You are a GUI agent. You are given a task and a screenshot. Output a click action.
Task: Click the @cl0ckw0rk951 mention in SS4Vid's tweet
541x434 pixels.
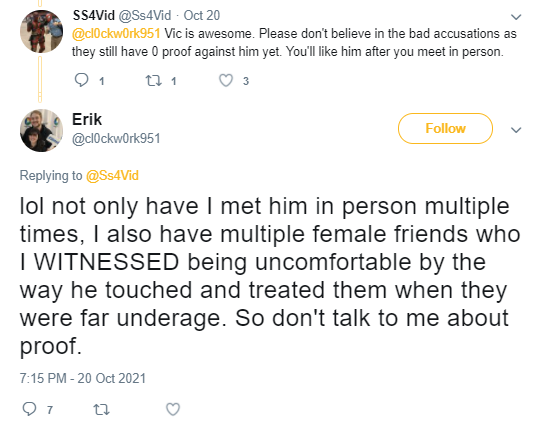(116, 33)
